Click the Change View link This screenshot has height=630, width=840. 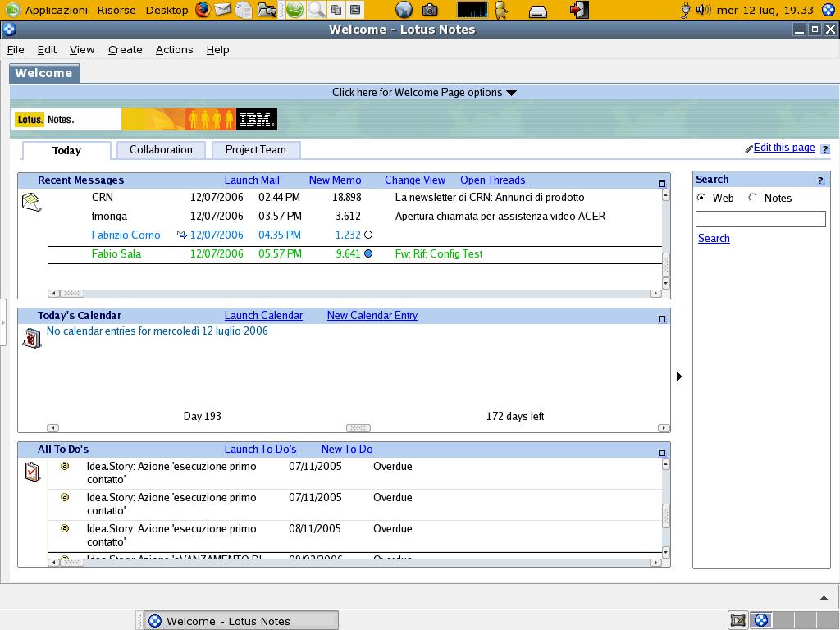coord(414,180)
